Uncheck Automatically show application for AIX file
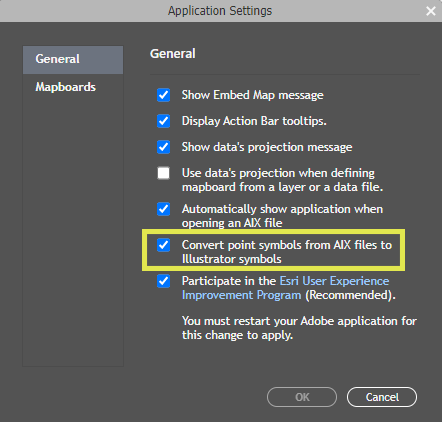The width and height of the screenshot is (442, 422). coord(163,209)
